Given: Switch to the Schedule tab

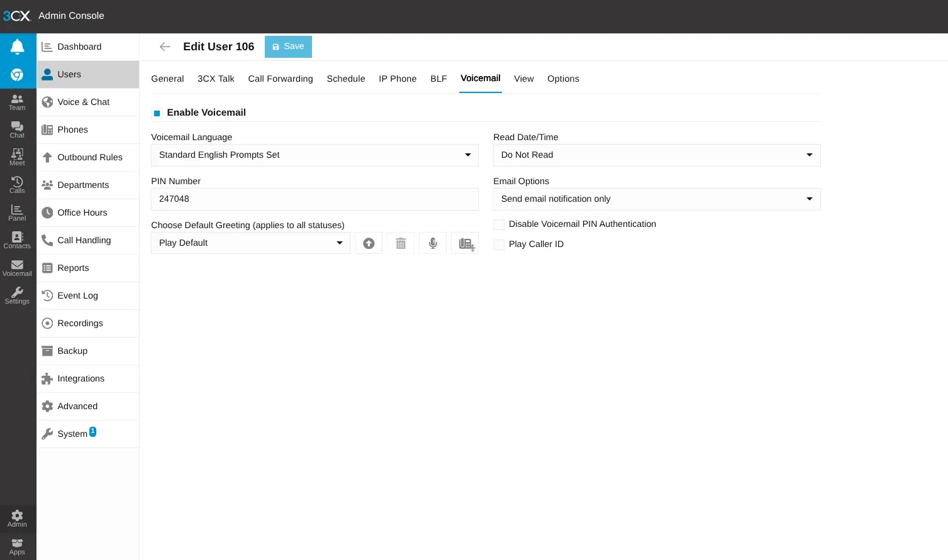Looking at the screenshot, I should (x=346, y=79).
